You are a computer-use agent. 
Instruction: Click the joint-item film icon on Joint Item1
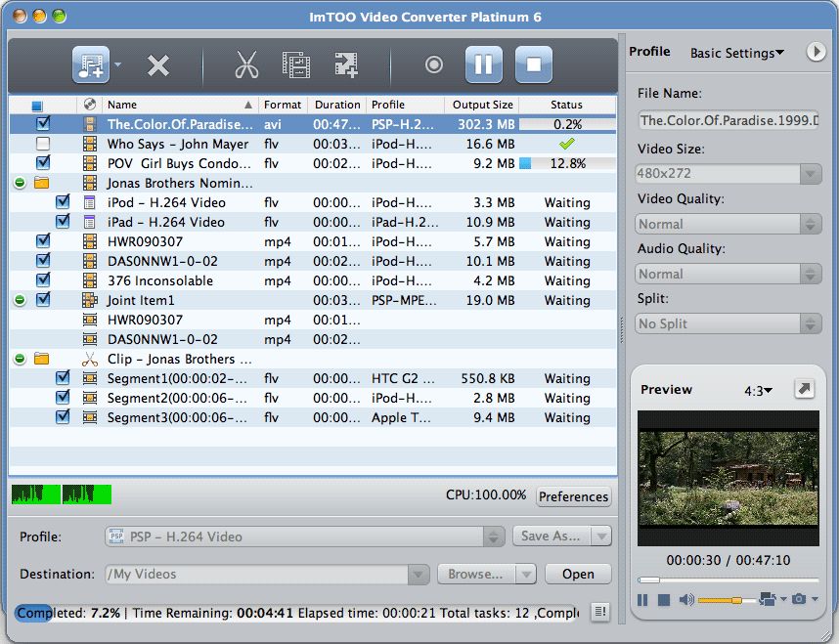tap(90, 300)
